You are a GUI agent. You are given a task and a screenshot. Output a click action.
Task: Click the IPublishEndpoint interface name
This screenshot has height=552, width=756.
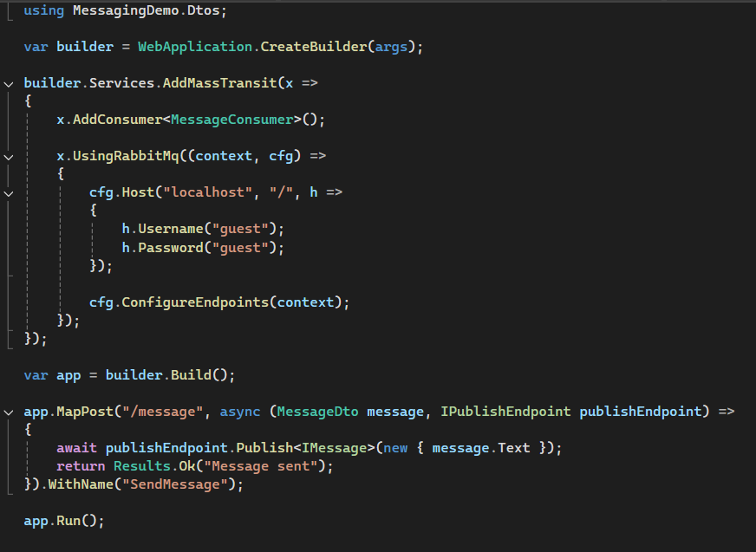506,412
